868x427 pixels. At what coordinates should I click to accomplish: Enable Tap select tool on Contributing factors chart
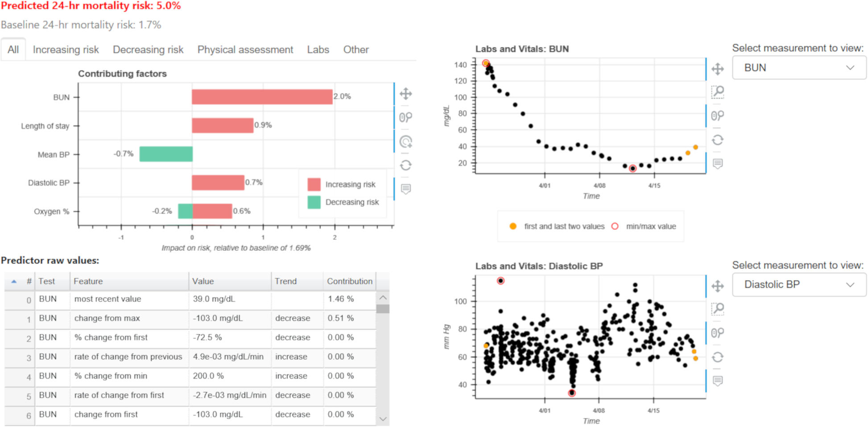405,142
